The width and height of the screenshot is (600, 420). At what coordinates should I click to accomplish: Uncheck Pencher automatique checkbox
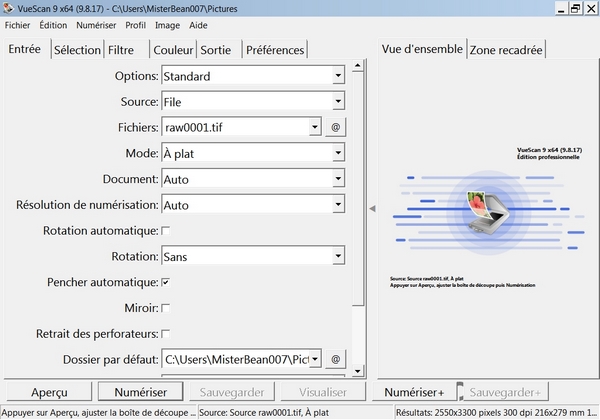166,282
